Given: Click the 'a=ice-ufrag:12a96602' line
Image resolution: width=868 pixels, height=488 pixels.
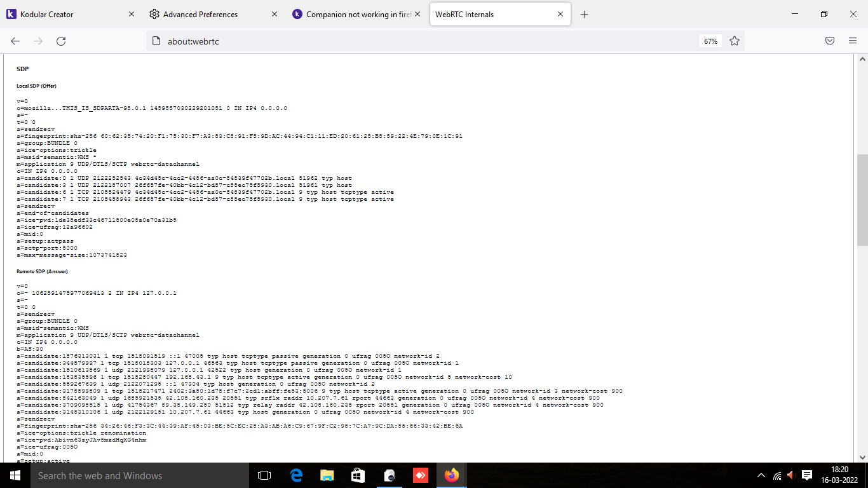Looking at the screenshot, I should tap(55, 227).
